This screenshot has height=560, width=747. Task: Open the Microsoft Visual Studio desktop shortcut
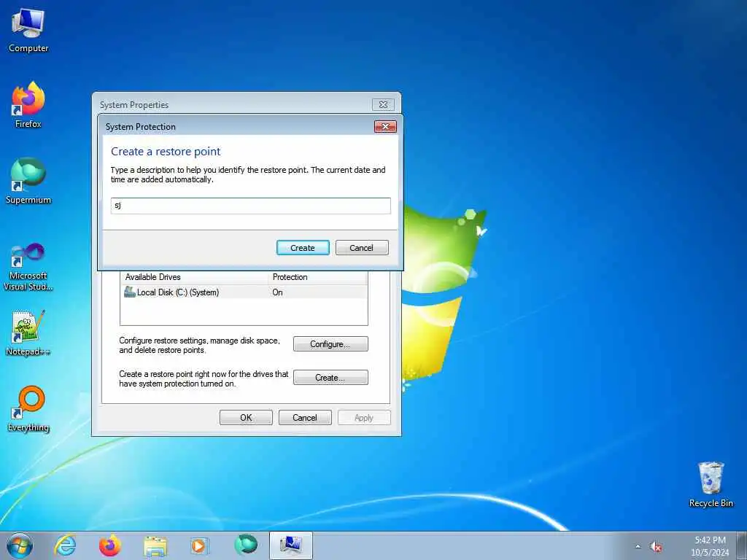pyautogui.click(x=28, y=267)
